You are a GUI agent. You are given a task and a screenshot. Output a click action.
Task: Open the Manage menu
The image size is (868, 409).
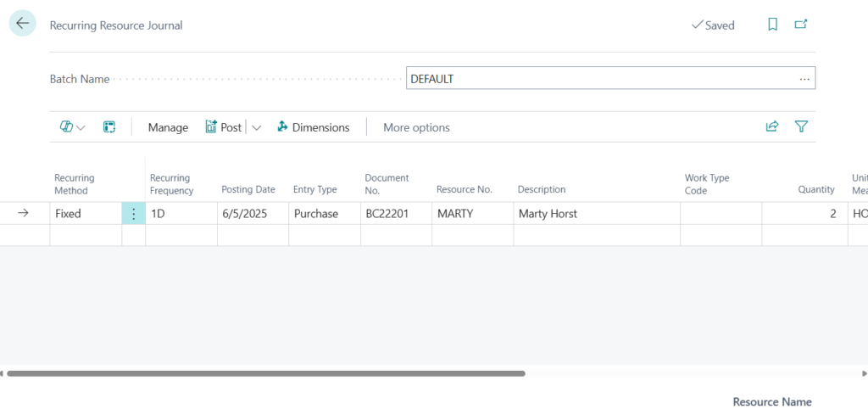tap(168, 127)
